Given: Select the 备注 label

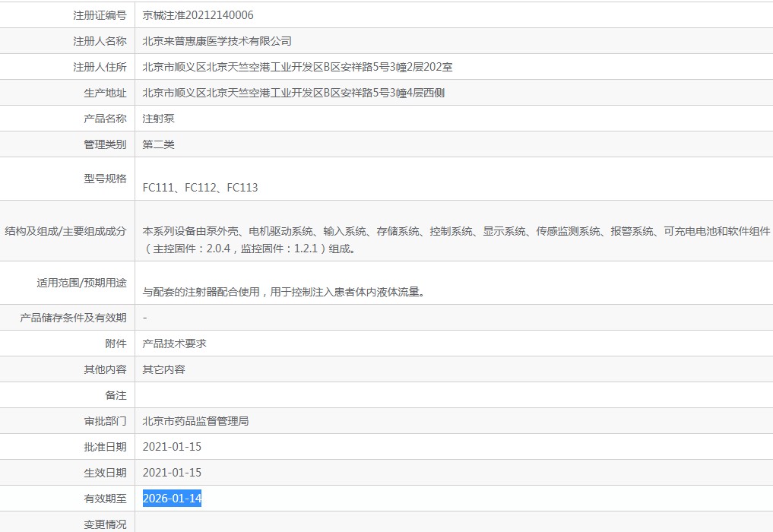Looking at the screenshot, I should (x=116, y=395).
